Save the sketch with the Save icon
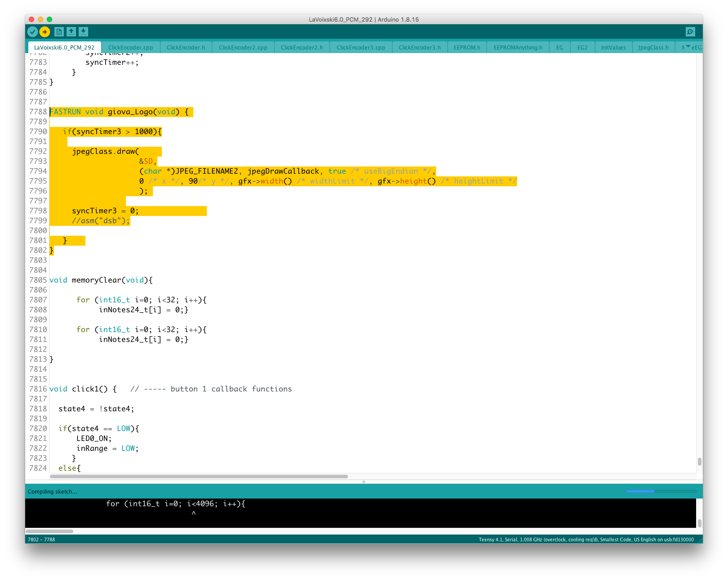The image size is (728, 580). [83, 32]
